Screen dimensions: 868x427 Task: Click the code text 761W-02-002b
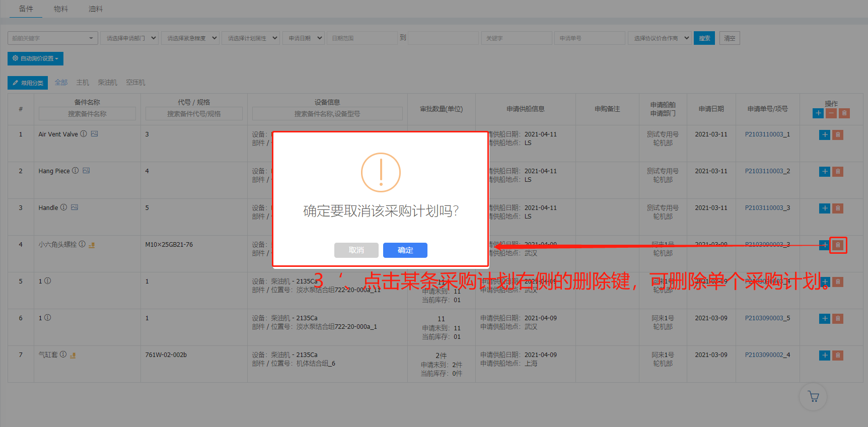point(166,355)
